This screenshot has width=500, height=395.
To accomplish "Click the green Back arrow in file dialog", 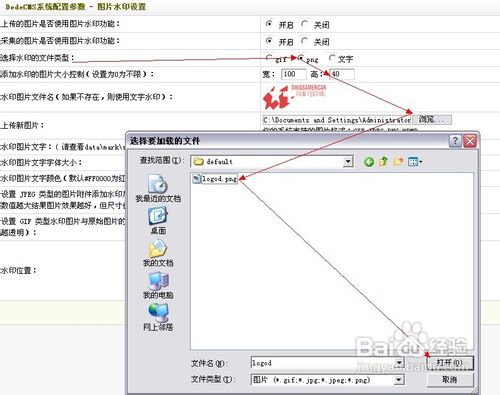I will click(x=369, y=162).
